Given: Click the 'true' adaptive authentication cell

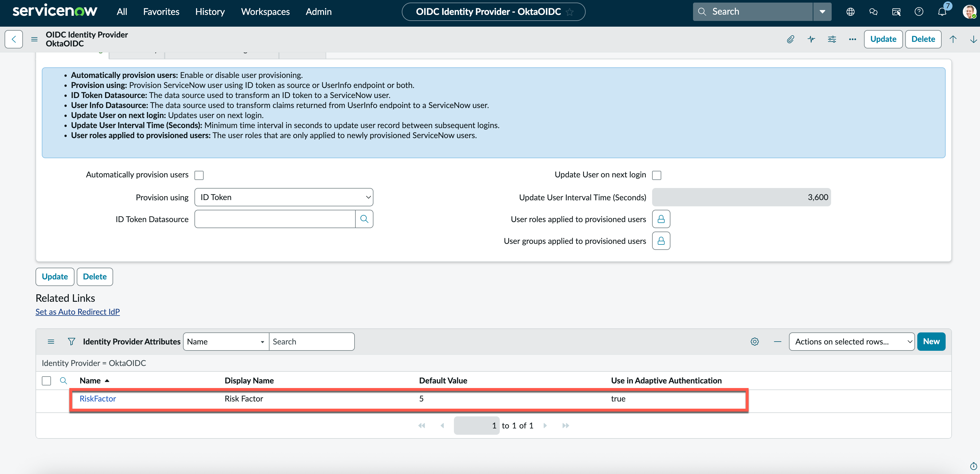Looking at the screenshot, I should coord(618,399).
